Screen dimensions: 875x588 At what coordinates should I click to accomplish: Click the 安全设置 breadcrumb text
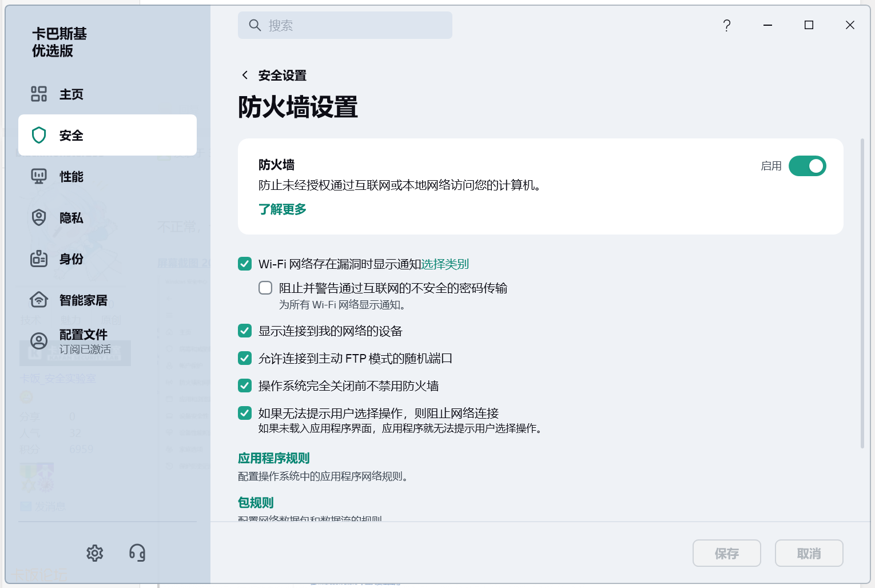283,76
